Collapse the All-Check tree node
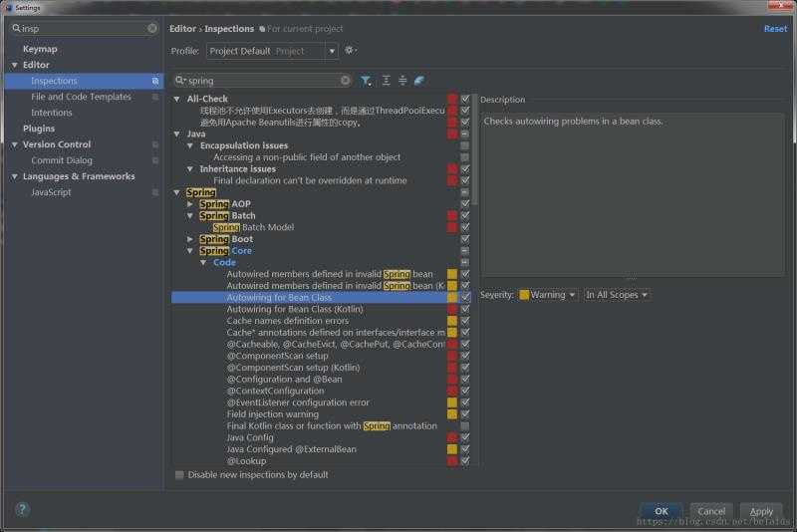The image size is (797, 532). [177, 99]
